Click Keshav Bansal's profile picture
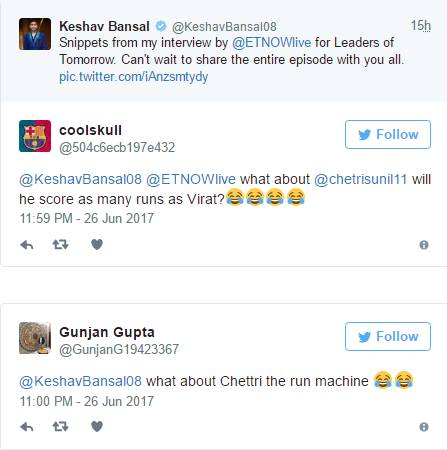The image size is (447, 450). 35,34
